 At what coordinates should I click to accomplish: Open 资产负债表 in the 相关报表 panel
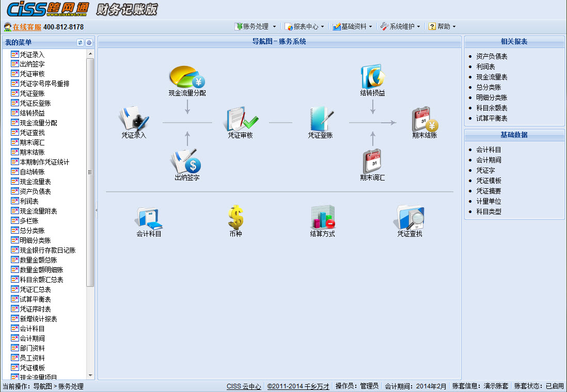tap(492, 56)
